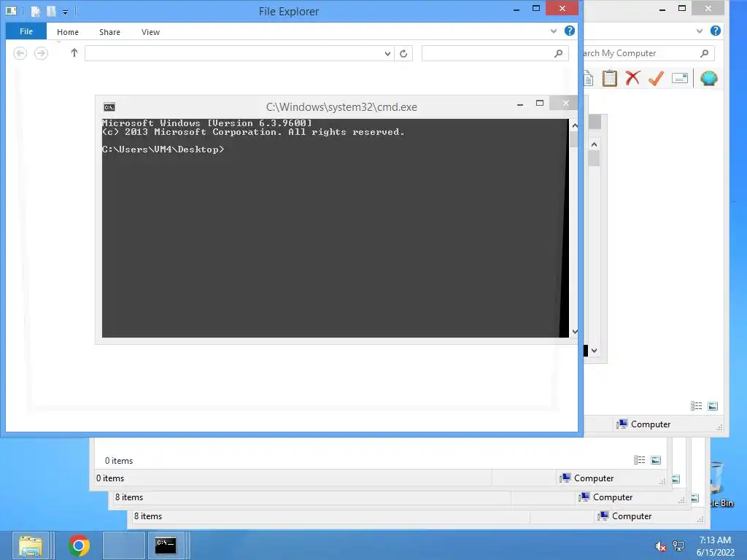Switch background window to details view
Screen dimensions: 747x560
click(x=696, y=406)
